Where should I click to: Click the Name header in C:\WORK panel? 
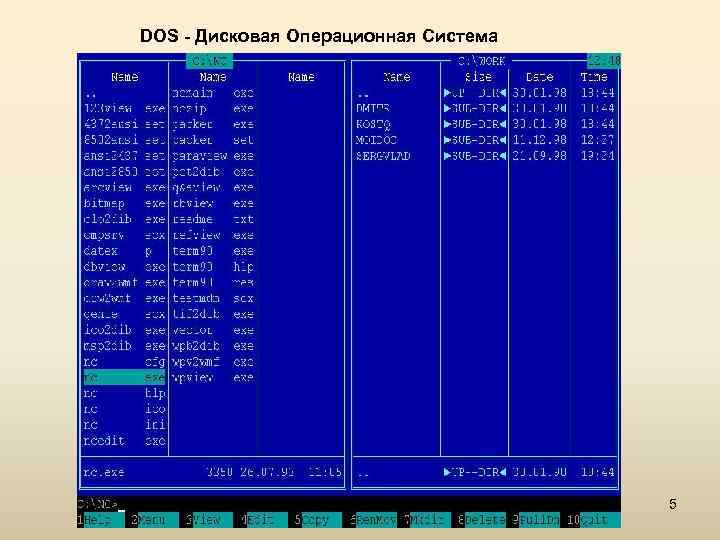397,77
